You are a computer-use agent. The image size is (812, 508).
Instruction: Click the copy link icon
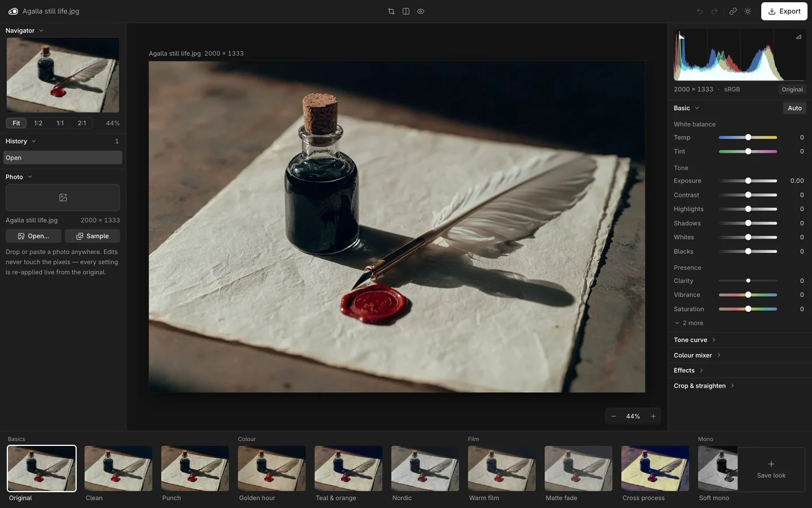[x=733, y=11]
